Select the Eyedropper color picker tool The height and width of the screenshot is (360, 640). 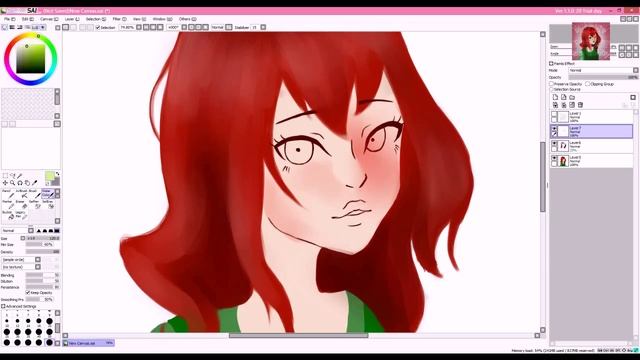(x=35, y=183)
